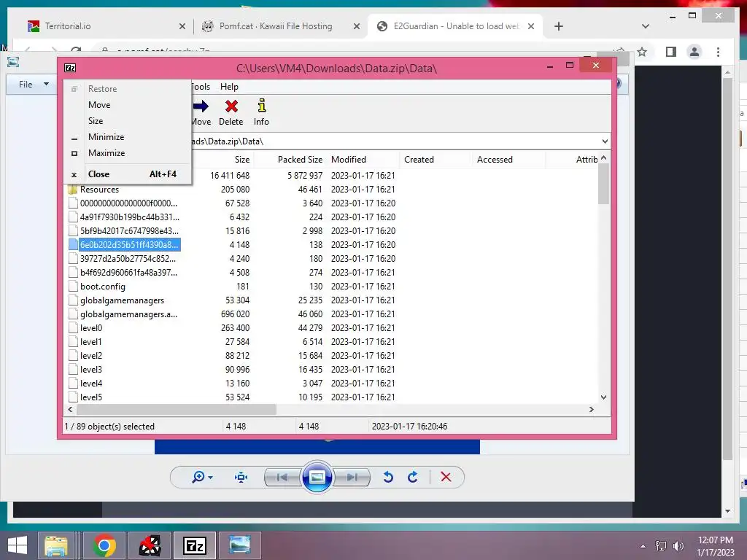
Task: Sort by the Size column header
Action: click(242, 160)
